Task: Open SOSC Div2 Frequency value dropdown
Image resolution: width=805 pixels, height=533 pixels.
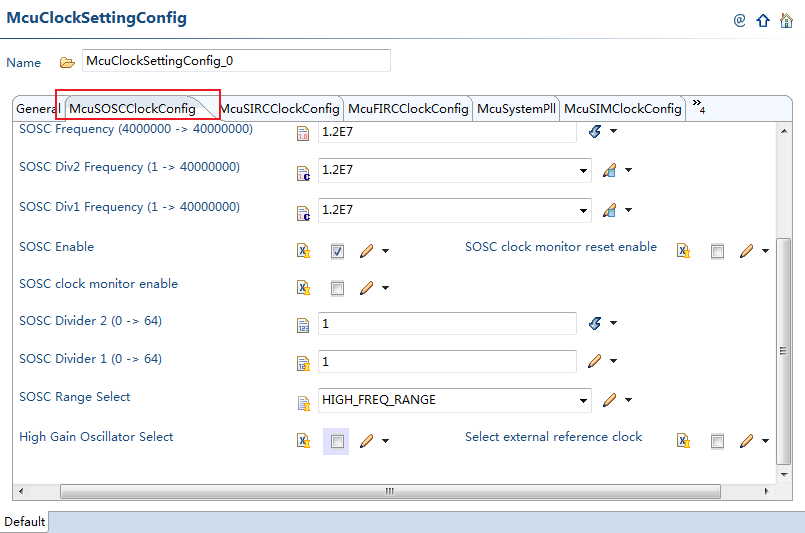Action: pos(583,170)
